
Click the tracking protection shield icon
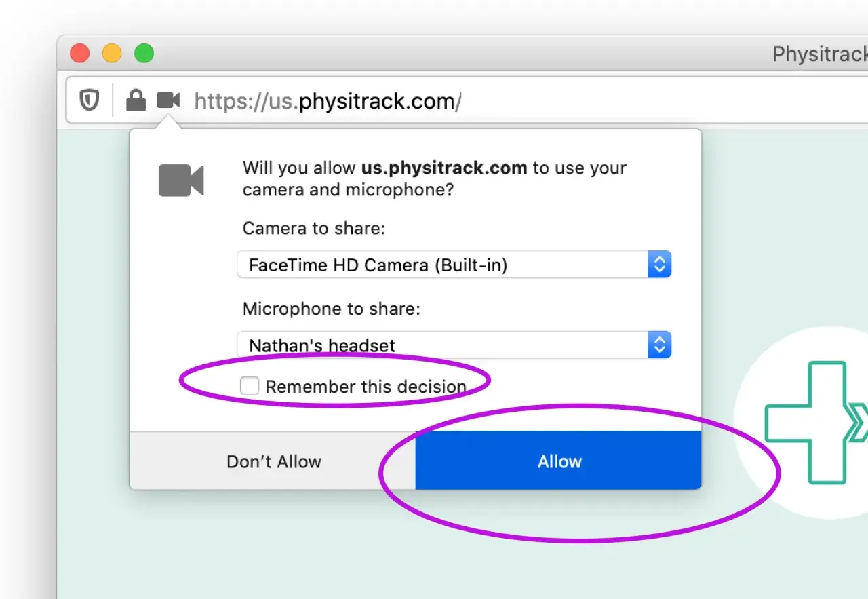(89, 101)
